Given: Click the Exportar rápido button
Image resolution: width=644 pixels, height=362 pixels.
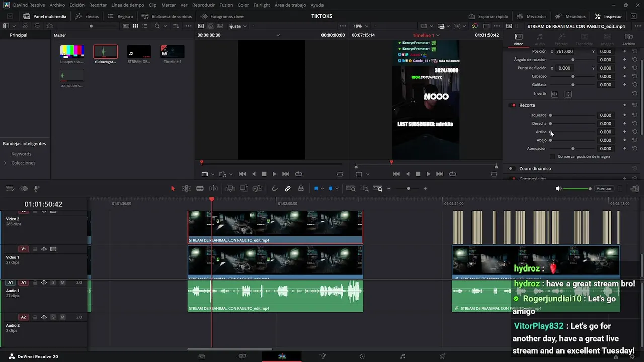Looking at the screenshot, I should pos(488,16).
